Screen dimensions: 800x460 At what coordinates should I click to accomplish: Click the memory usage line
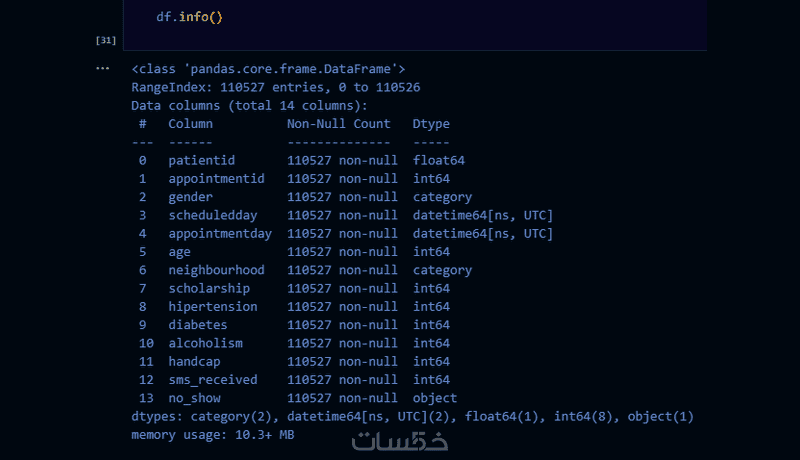212,435
